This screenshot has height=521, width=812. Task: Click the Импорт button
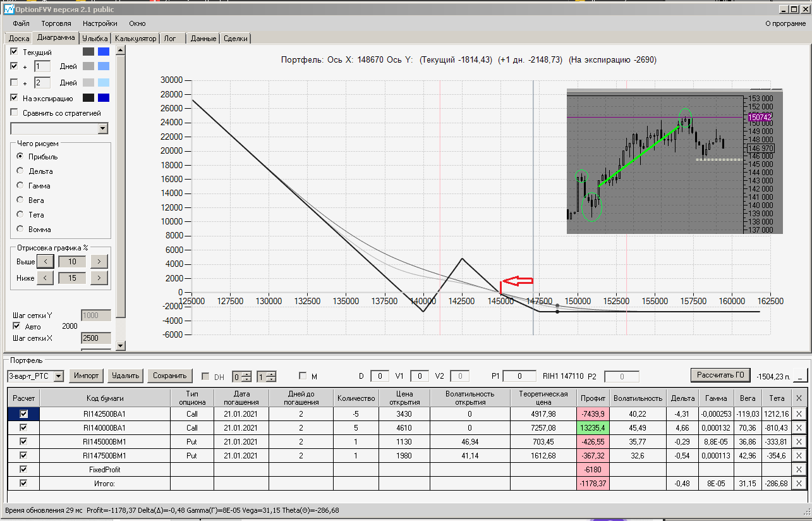(x=86, y=376)
